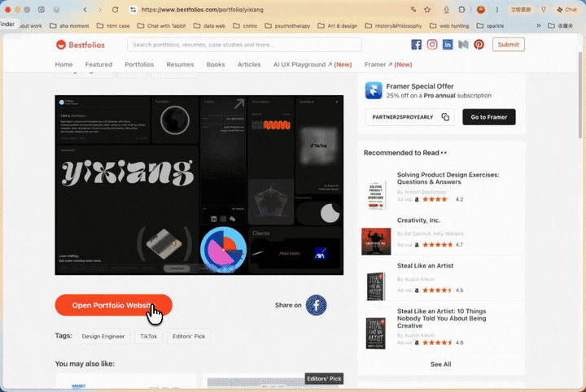Click the Framer app logo icon
The image size is (586, 392).
(374, 90)
